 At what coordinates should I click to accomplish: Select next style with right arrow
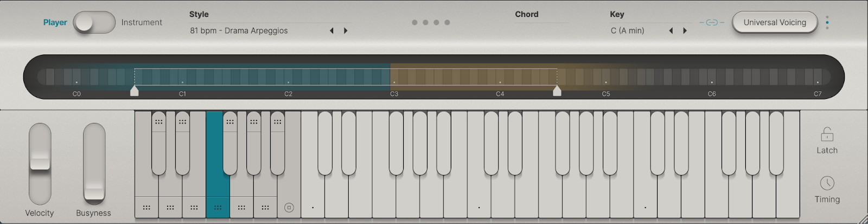[x=346, y=31]
